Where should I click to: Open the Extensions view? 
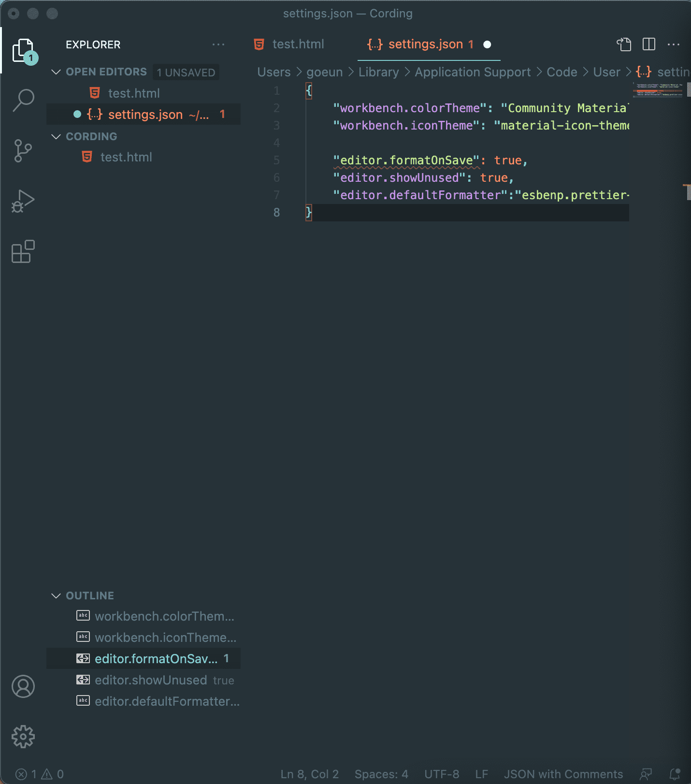pyautogui.click(x=23, y=251)
